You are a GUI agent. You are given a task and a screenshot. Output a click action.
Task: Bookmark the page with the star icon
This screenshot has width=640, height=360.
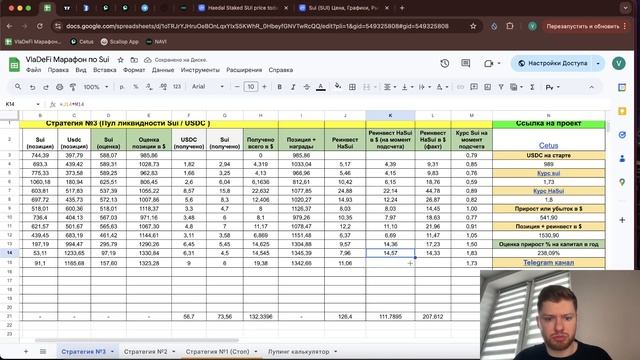coord(473,26)
